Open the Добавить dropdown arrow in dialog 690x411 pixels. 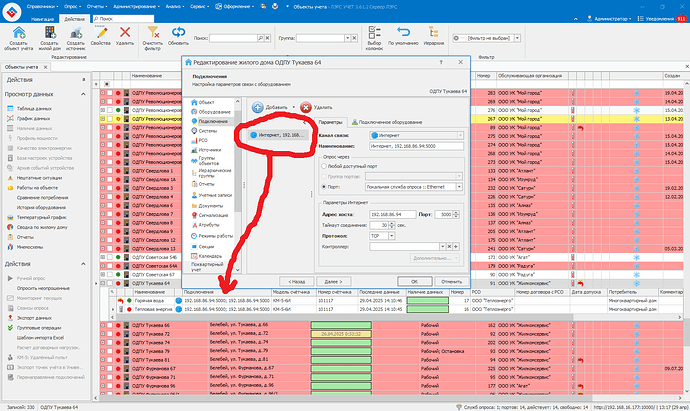click(x=294, y=107)
